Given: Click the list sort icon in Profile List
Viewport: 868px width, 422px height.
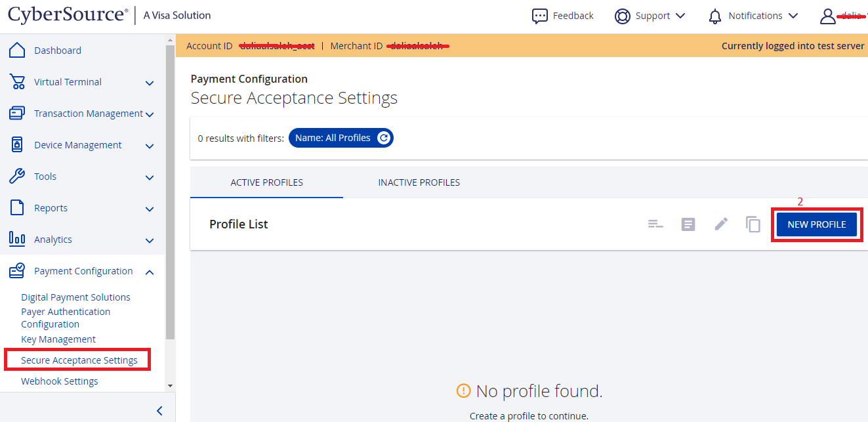Looking at the screenshot, I should click(x=655, y=224).
